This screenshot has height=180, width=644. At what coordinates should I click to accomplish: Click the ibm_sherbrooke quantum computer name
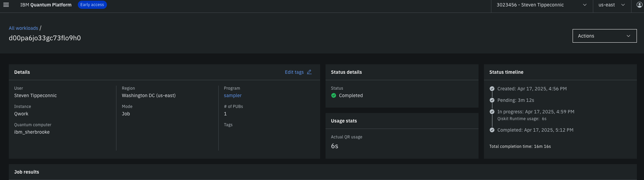click(x=32, y=132)
